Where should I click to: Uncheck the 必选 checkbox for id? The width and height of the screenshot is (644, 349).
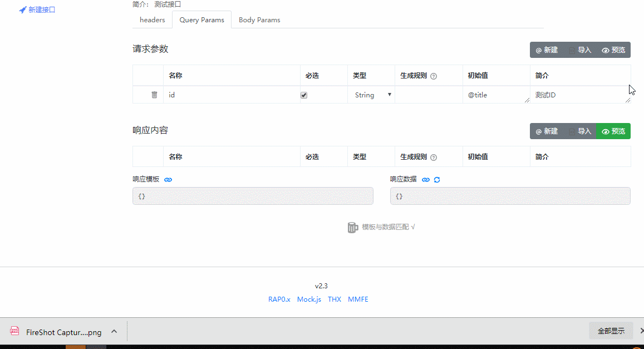tap(303, 95)
